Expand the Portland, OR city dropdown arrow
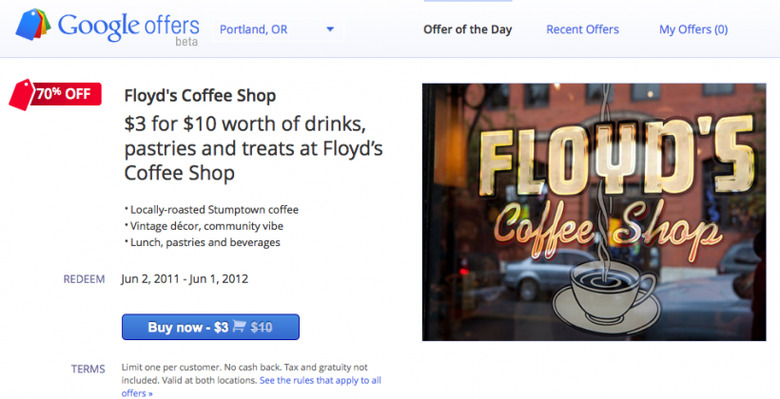780x399 pixels. [x=330, y=29]
